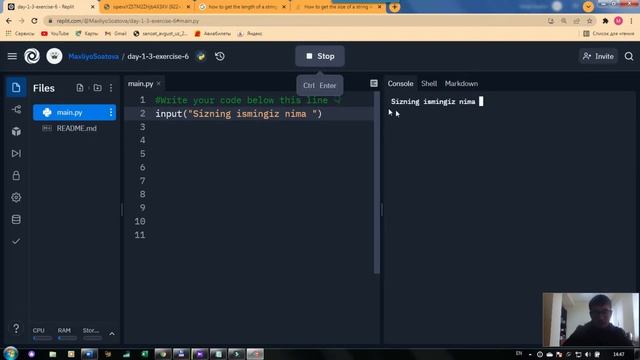Image resolution: width=640 pixels, height=360 pixels.
Task: Open the user avatar next to MaxliyoSoatova
Action: pos(54,56)
